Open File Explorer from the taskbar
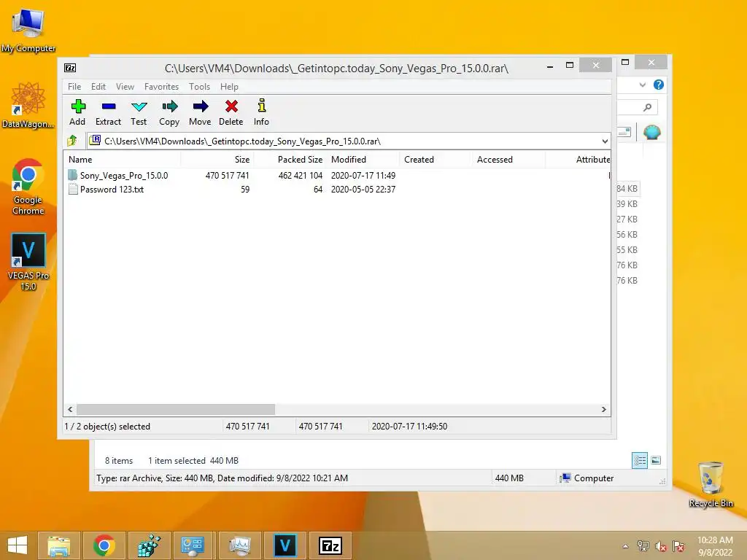The image size is (747, 560). [x=59, y=545]
